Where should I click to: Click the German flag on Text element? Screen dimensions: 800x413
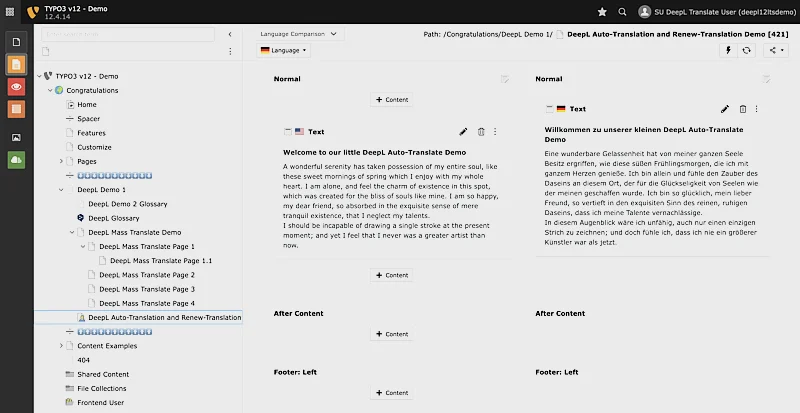tap(561, 109)
